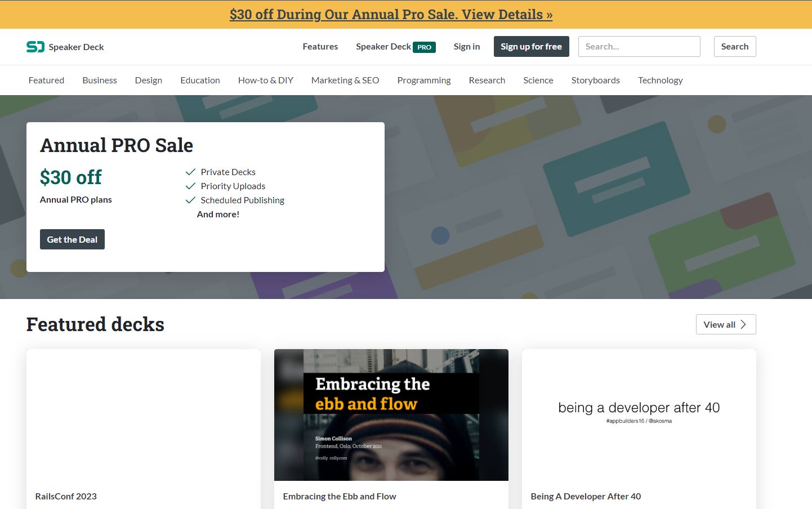812x509 pixels.
Task: Click the Scheduled Publishing feature text
Action: coord(243,200)
